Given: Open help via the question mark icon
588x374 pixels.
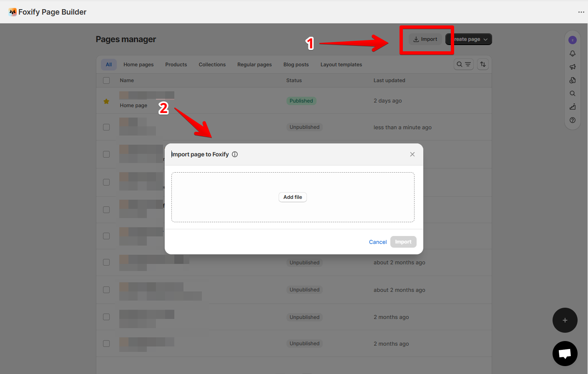Looking at the screenshot, I should tap(573, 120).
